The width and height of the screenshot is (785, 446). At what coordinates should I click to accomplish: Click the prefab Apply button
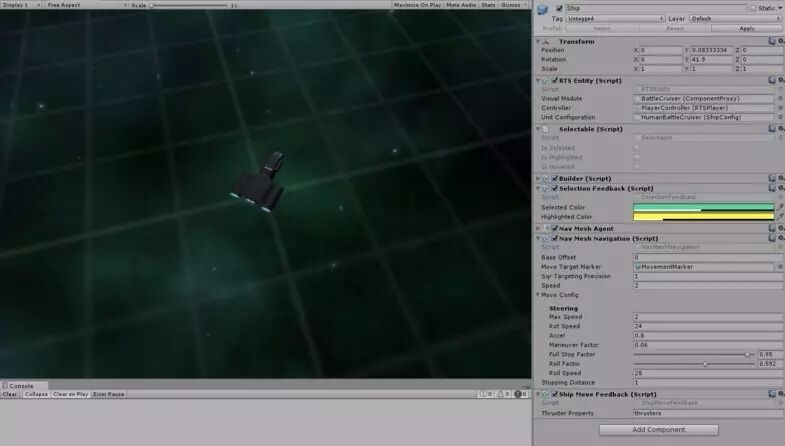(746, 29)
